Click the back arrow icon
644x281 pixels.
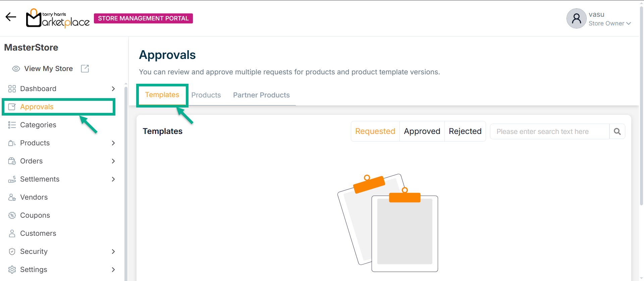point(11,17)
